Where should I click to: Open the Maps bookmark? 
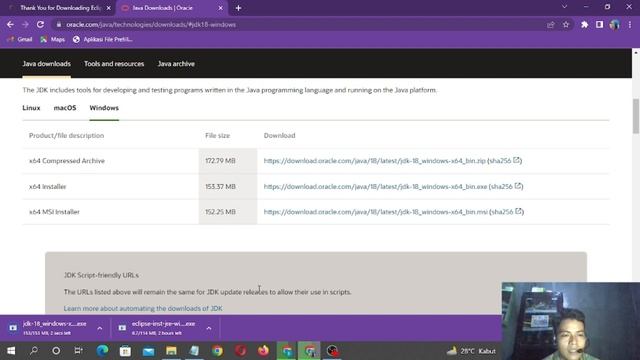click(53, 39)
